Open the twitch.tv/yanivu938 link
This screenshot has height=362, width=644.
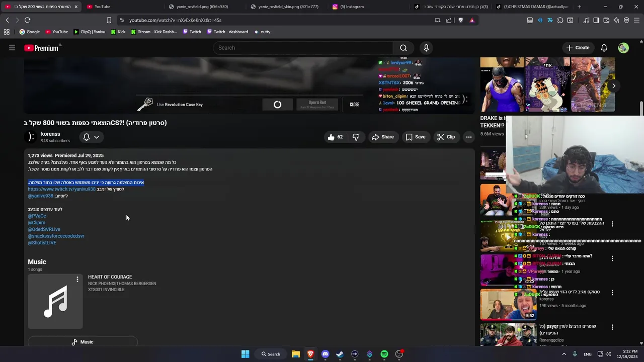[x=61, y=189]
